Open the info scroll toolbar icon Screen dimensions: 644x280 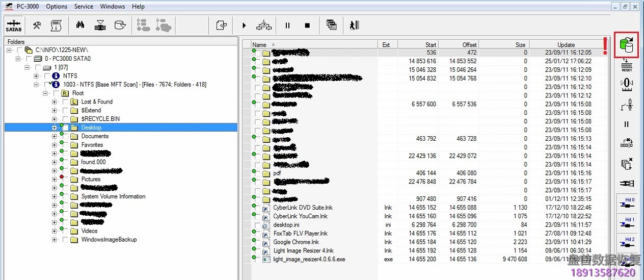tap(55, 25)
